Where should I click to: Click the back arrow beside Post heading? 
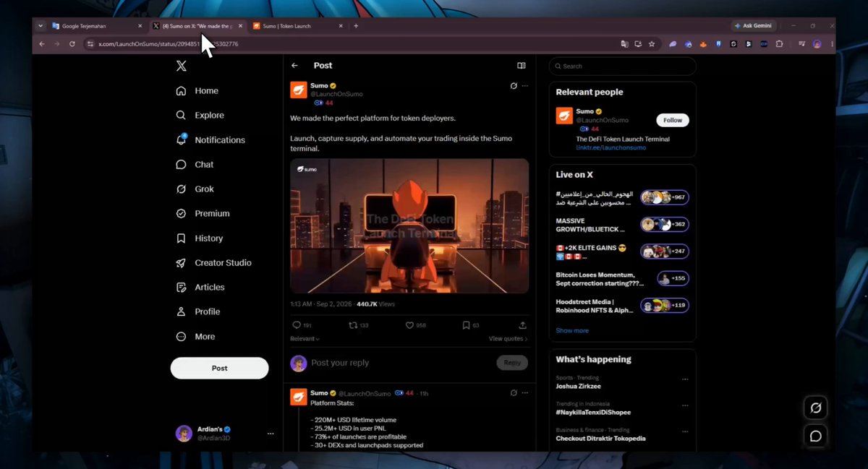coord(294,66)
